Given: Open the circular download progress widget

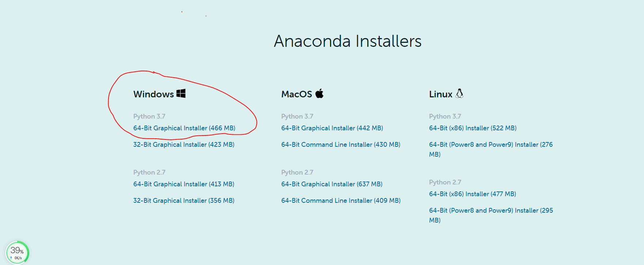Looking at the screenshot, I should (x=18, y=251).
